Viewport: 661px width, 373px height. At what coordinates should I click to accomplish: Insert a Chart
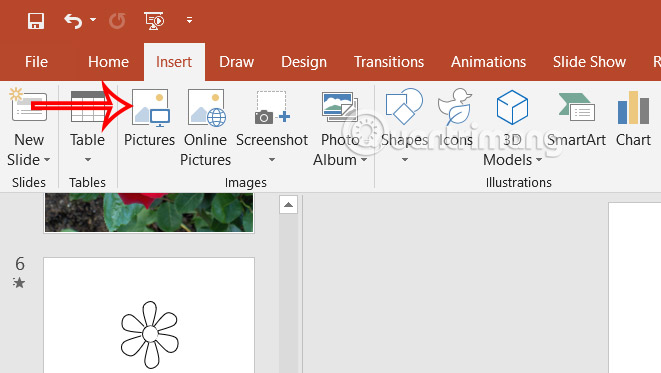click(633, 118)
